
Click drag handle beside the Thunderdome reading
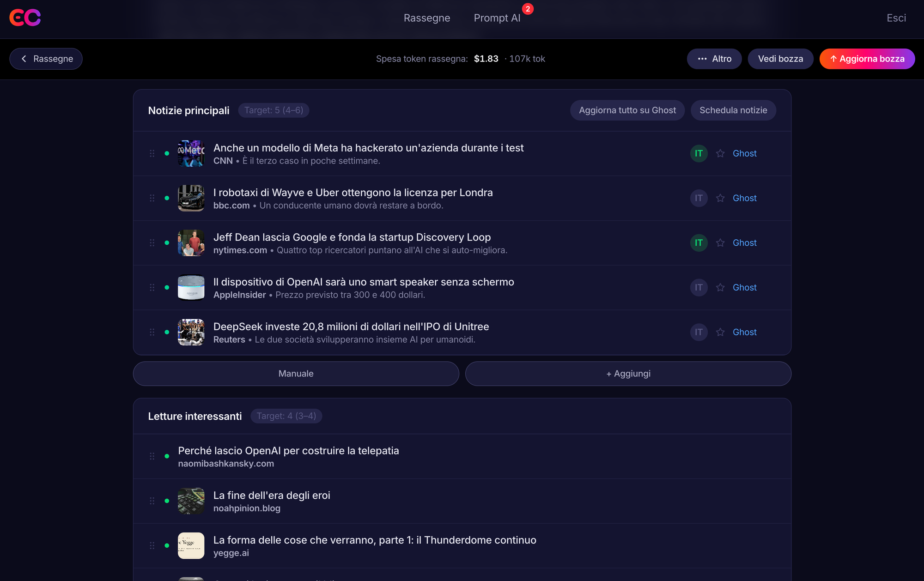pos(152,545)
